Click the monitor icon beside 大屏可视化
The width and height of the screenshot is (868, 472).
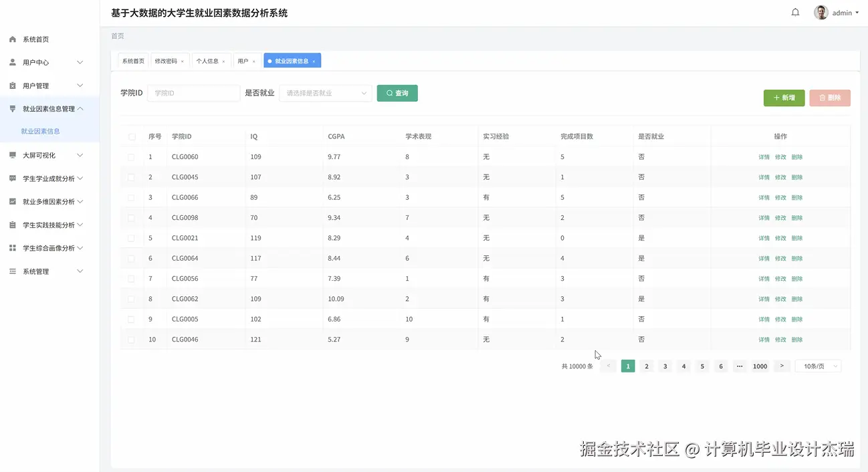pyautogui.click(x=12, y=155)
